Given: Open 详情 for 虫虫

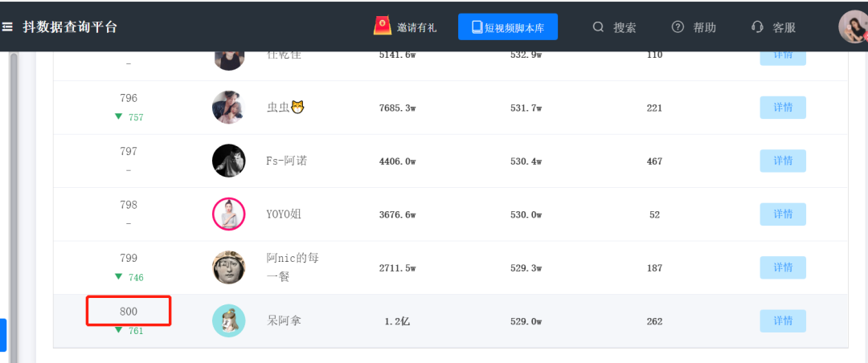Looking at the screenshot, I should (x=783, y=108).
